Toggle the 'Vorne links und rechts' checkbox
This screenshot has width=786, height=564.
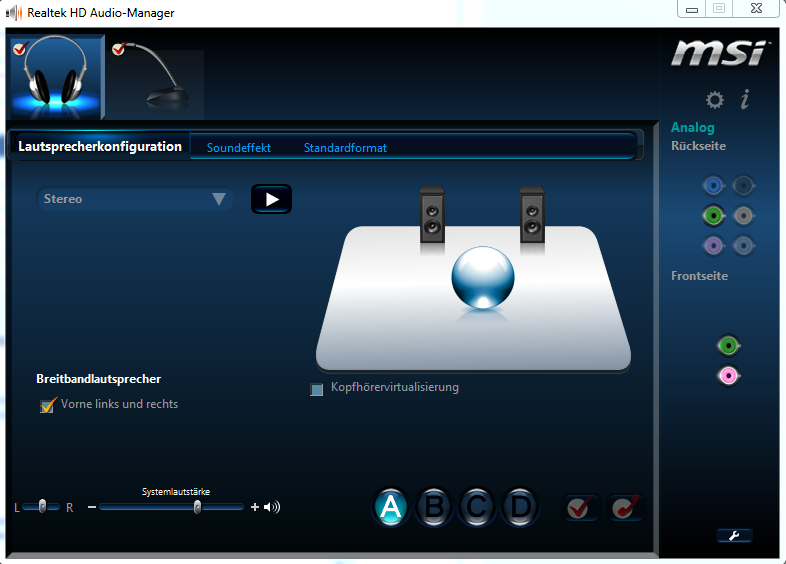point(47,405)
